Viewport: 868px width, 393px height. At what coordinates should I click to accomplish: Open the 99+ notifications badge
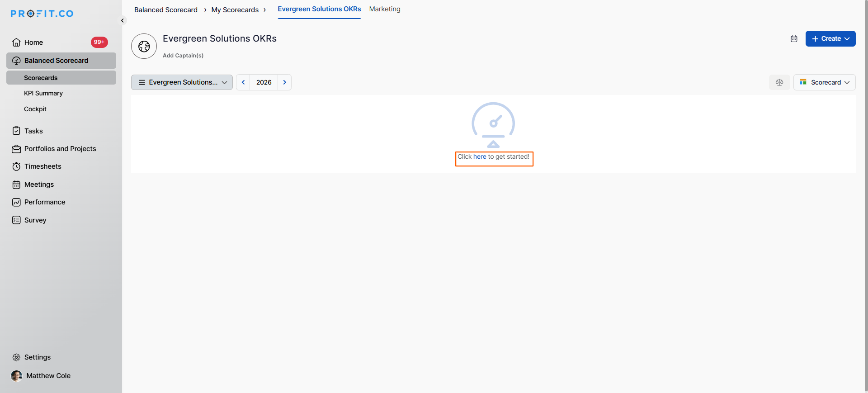pos(99,42)
